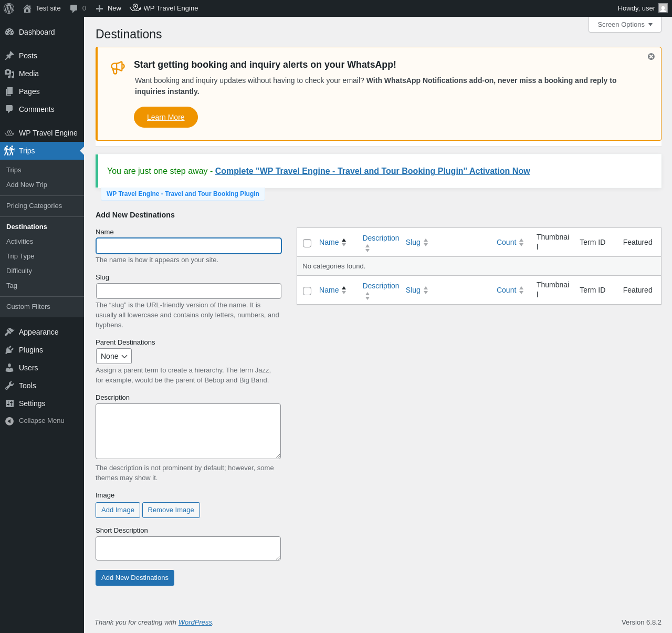Focus the Slug input field
Screen dimensions: 672x633
click(188, 291)
